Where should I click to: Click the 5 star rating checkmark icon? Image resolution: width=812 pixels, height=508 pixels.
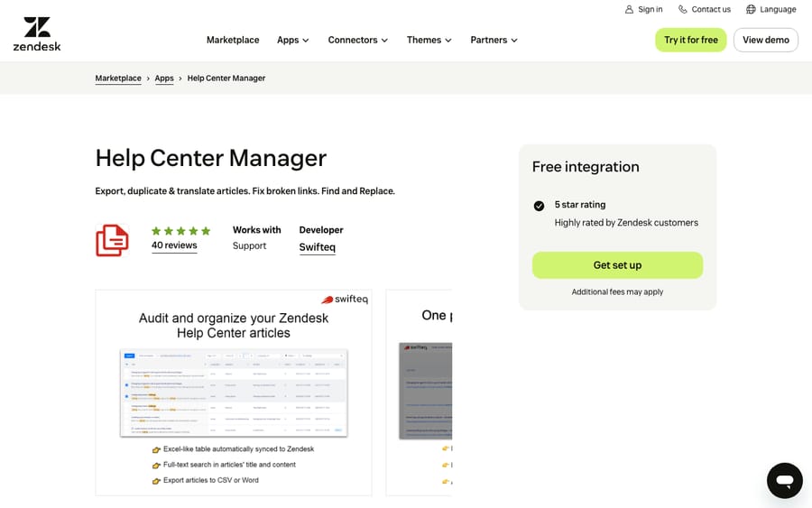tap(539, 206)
